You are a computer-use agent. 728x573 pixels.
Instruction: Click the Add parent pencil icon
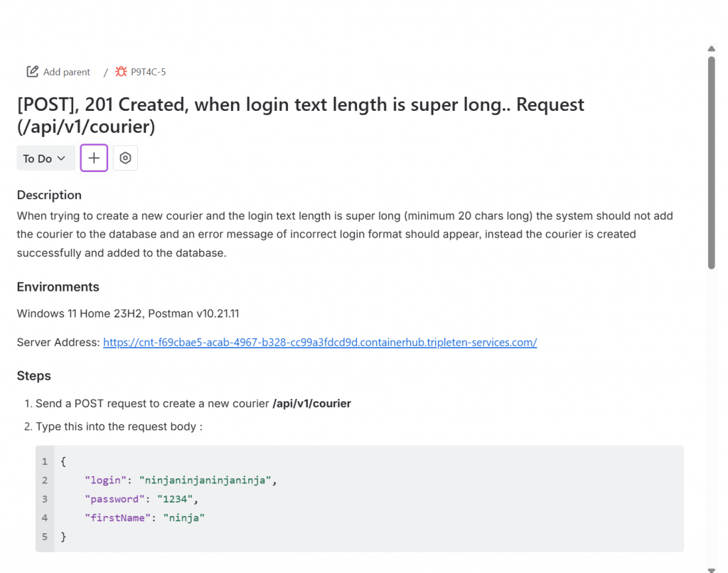click(33, 72)
